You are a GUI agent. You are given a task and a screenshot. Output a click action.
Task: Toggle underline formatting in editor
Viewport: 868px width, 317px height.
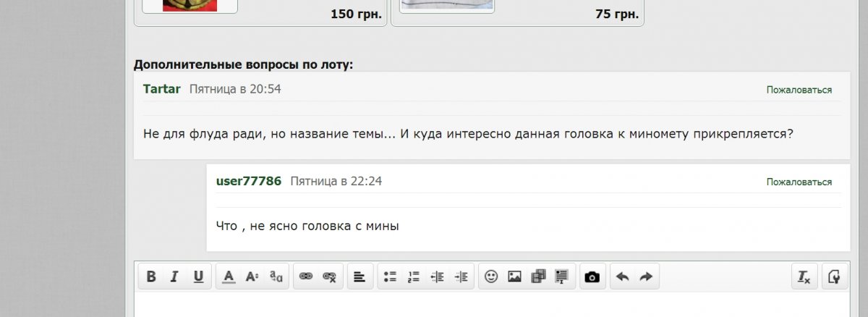pos(198,276)
